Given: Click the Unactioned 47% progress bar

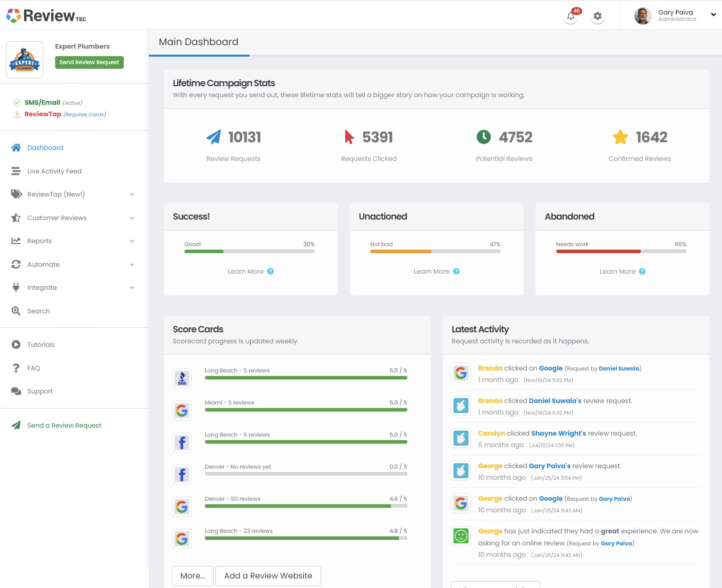Looking at the screenshot, I should pos(435,251).
